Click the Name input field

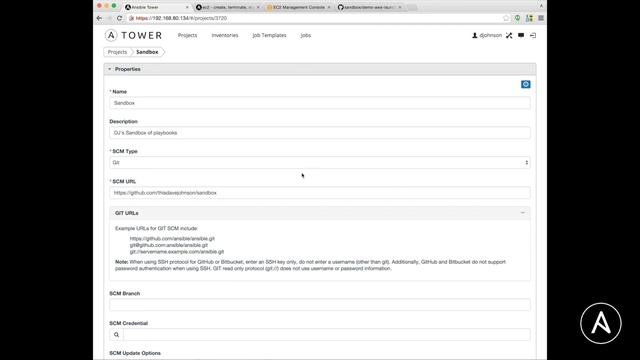320,103
